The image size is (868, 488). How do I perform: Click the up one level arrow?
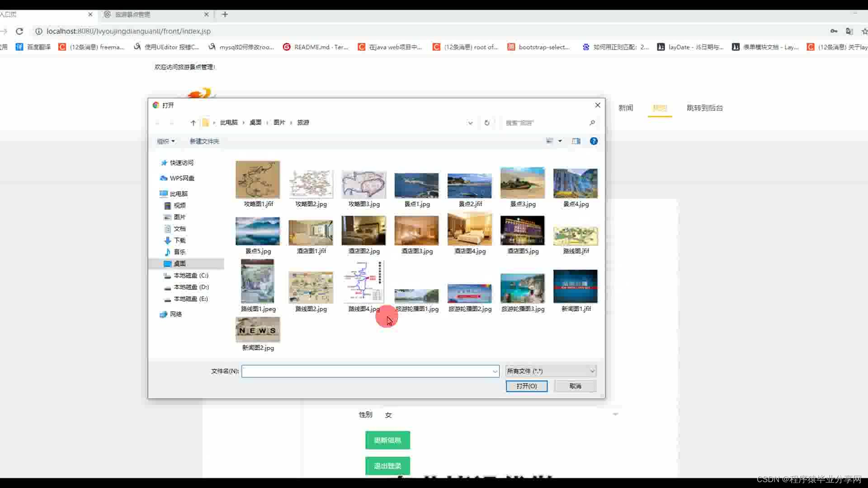point(193,123)
